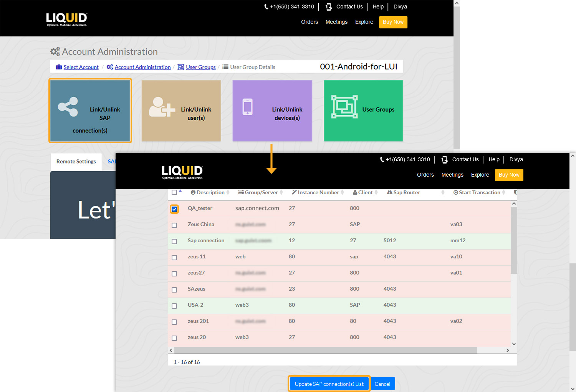The width and height of the screenshot is (576, 392).
Task: Click Help link on Account Administration page header
Action: pos(378,7)
